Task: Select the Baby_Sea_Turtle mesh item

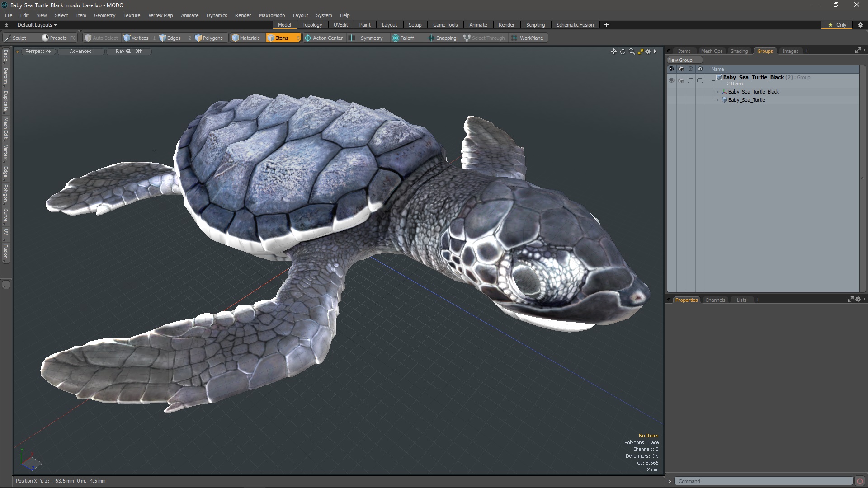Action: (746, 100)
